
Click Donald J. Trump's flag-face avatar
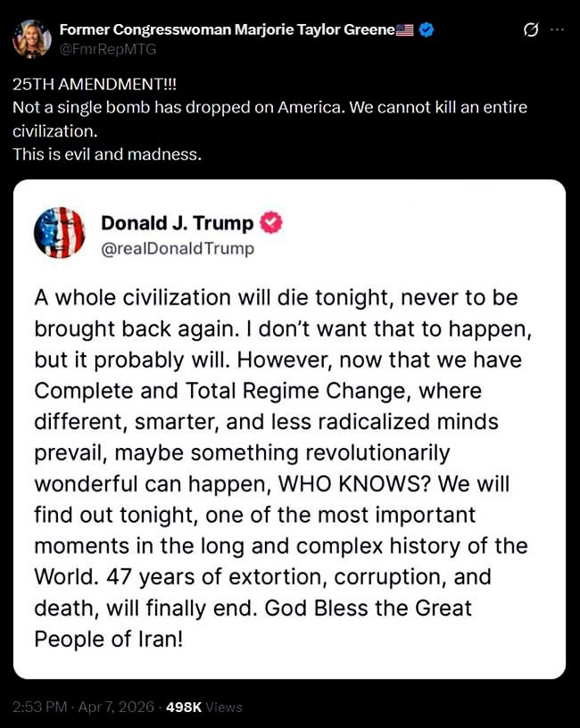[59, 233]
